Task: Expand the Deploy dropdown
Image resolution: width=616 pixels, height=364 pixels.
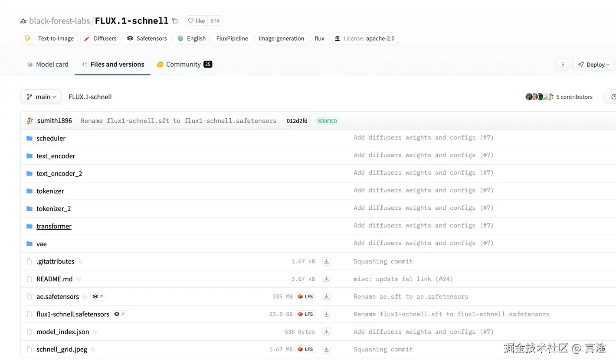Action: coord(593,65)
